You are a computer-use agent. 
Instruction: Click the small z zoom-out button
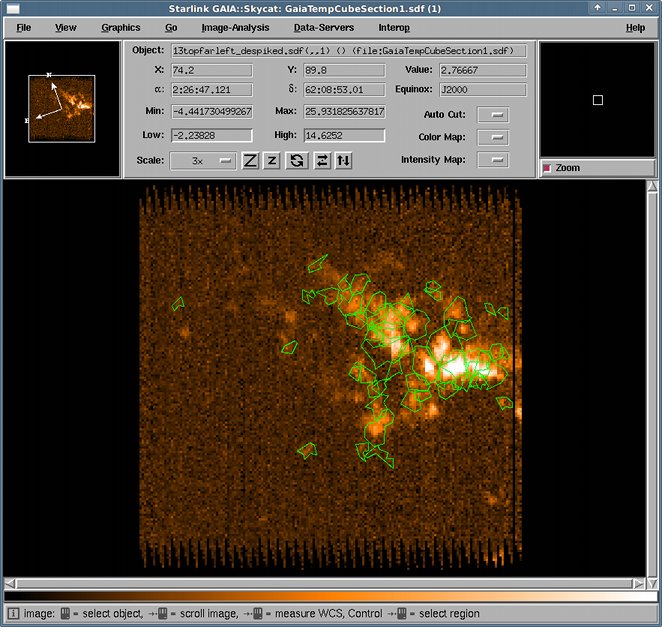271,160
